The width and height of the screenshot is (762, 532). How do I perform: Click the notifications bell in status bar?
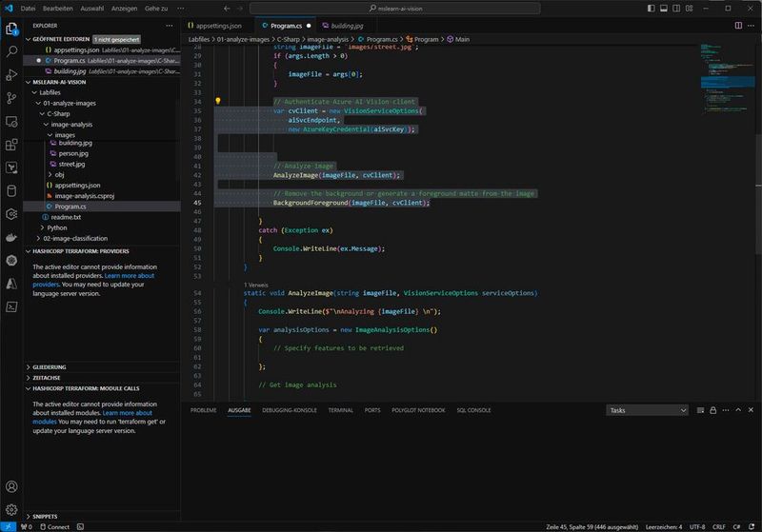pos(752,526)
